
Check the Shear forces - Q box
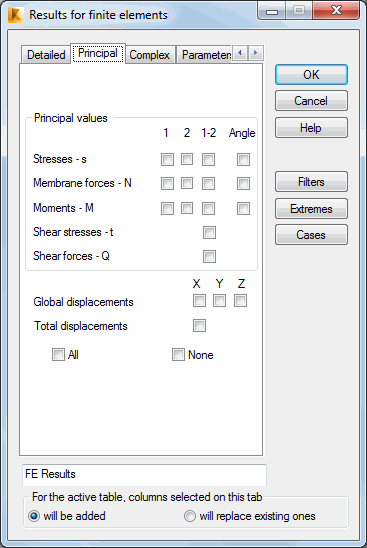209,256
